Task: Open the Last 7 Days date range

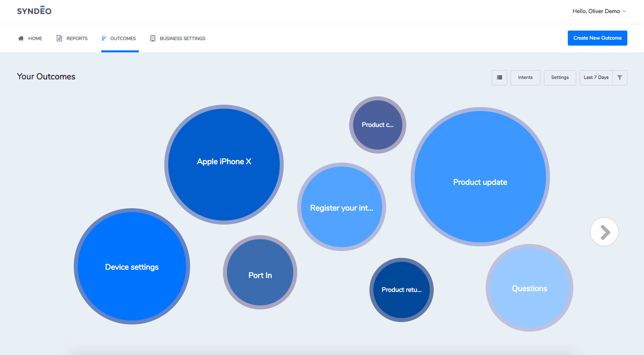Action: pos(596,78)
